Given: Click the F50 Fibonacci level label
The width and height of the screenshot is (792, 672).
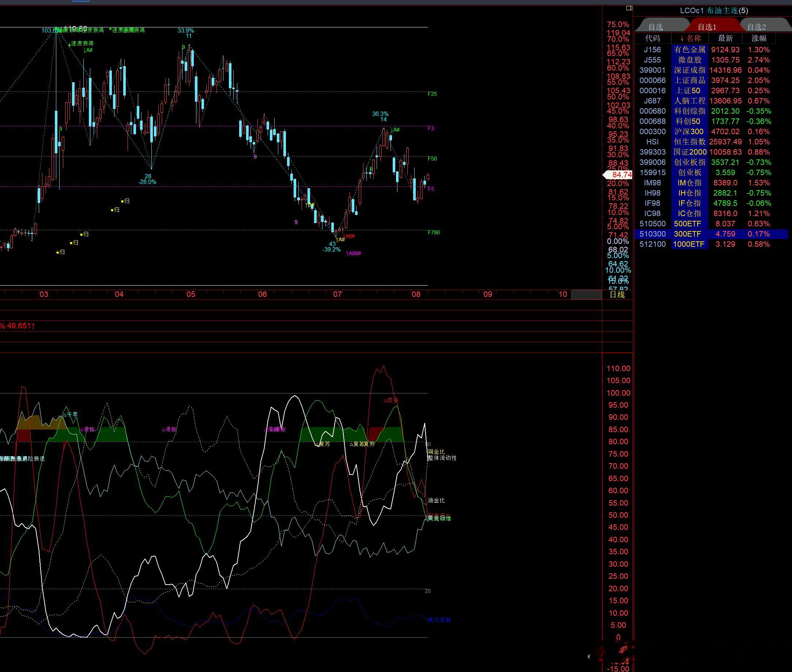Looking at the screenshot, I should tap(432, 158).
